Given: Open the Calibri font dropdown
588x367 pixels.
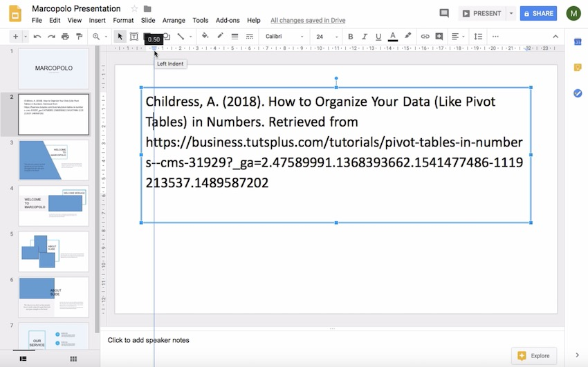Looking at the screenshot, I should [284, 37].
